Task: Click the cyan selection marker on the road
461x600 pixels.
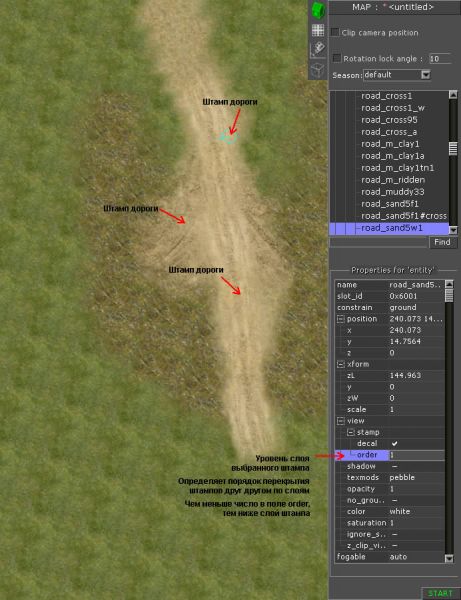Action: (x=229, y=138)
